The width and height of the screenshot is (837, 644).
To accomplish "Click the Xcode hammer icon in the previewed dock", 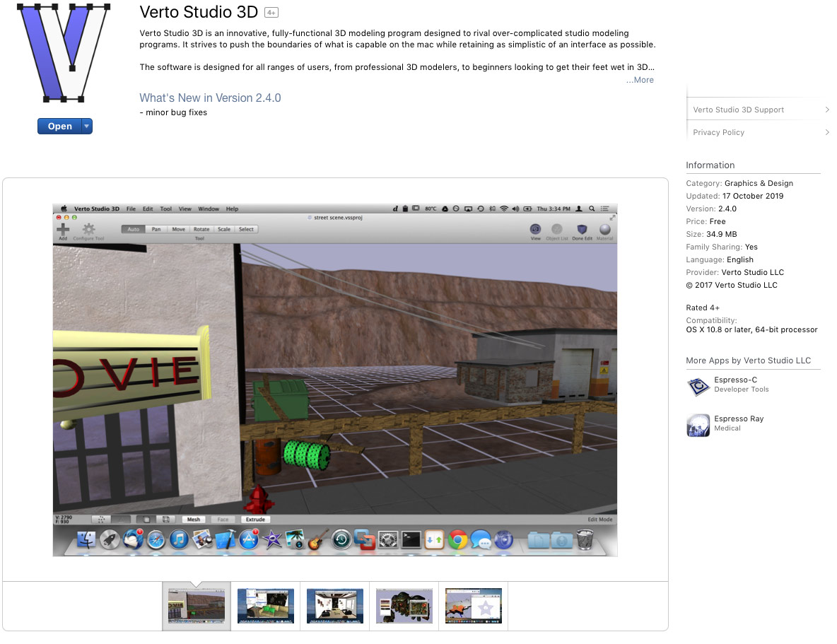I will click(226, 540).
